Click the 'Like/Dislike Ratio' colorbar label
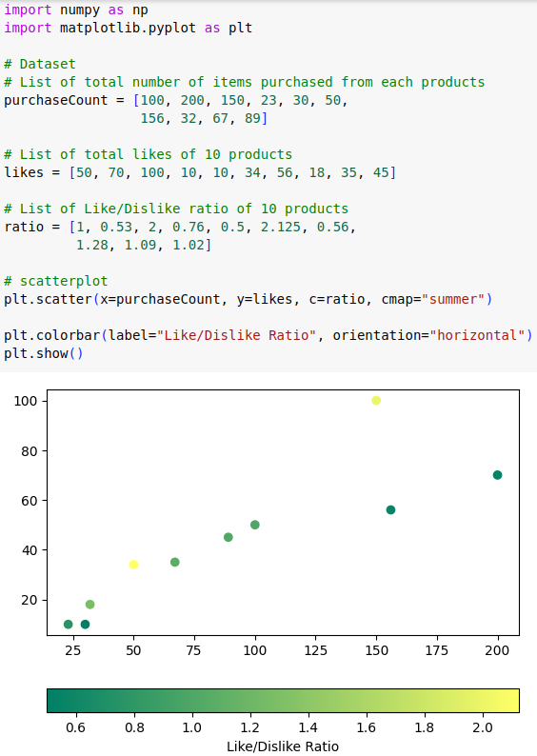 pyautogui.click(x=283, y=746)
